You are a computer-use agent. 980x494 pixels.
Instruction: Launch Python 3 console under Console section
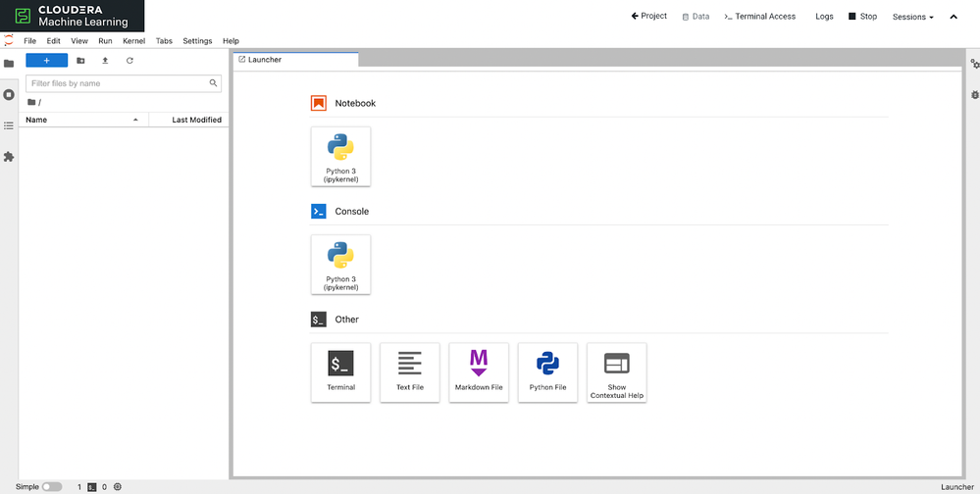[x=340, y=265]
